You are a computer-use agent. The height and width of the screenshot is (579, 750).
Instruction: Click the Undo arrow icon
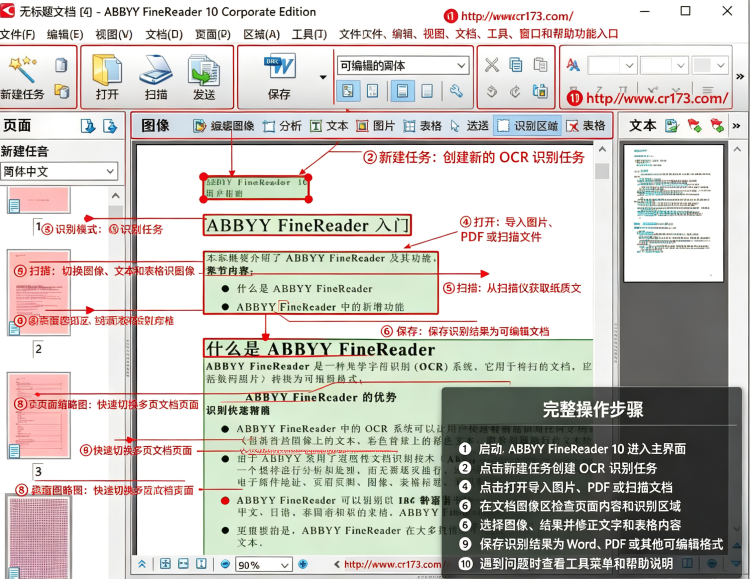(x=492, y=91)
